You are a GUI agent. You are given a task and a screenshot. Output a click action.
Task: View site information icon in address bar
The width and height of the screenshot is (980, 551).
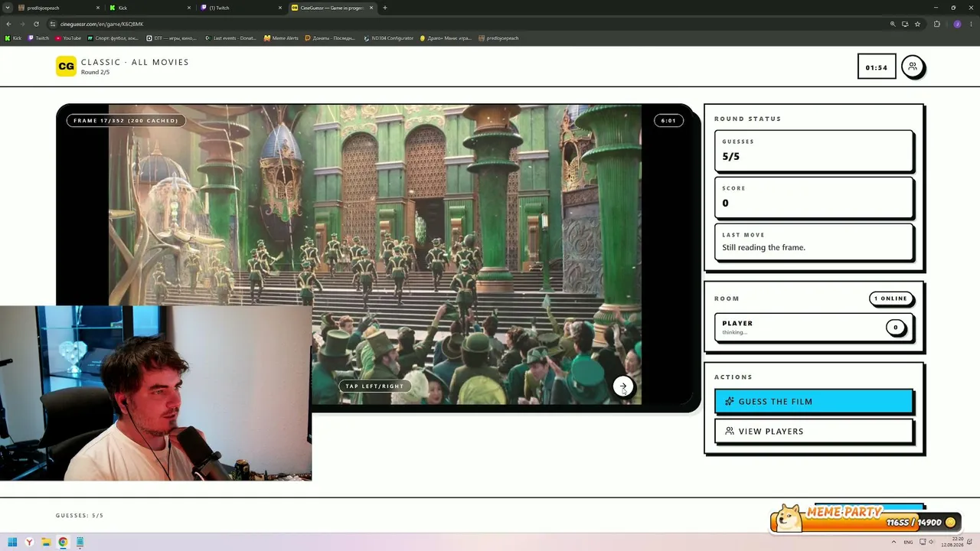tap(52, 24)
